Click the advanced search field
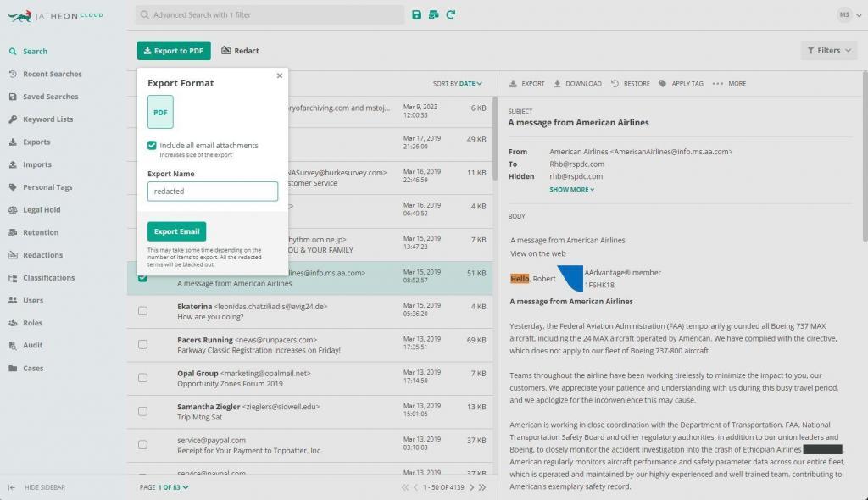 (x=270, y=15)
